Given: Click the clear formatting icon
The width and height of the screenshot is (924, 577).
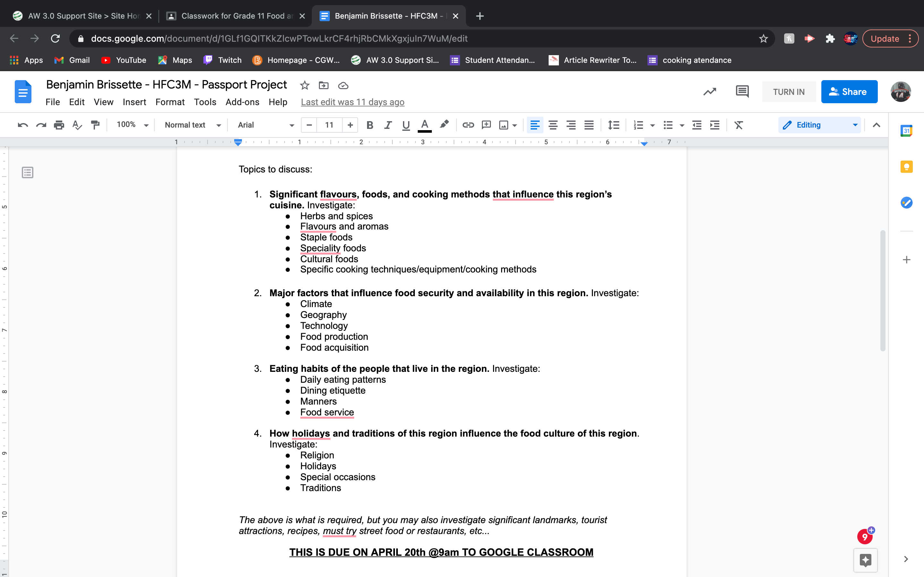Looking at the screenshot, I should coord(739,125).
